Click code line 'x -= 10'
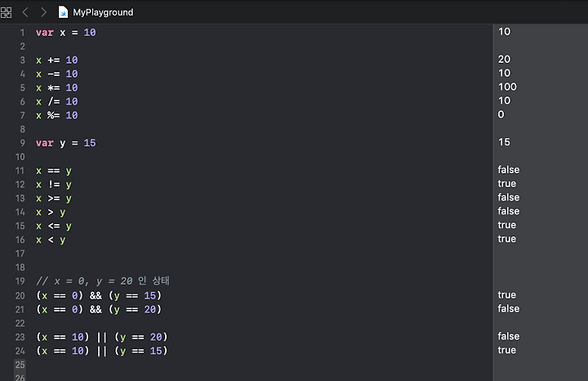The width and height of the screenshot is (588, 381). point(57,74)
